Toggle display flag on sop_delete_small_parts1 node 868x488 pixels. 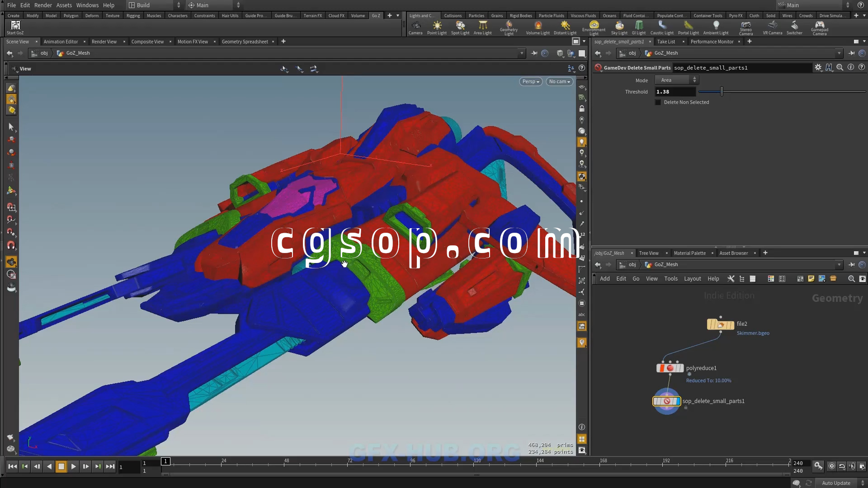(x=677, y=401)
